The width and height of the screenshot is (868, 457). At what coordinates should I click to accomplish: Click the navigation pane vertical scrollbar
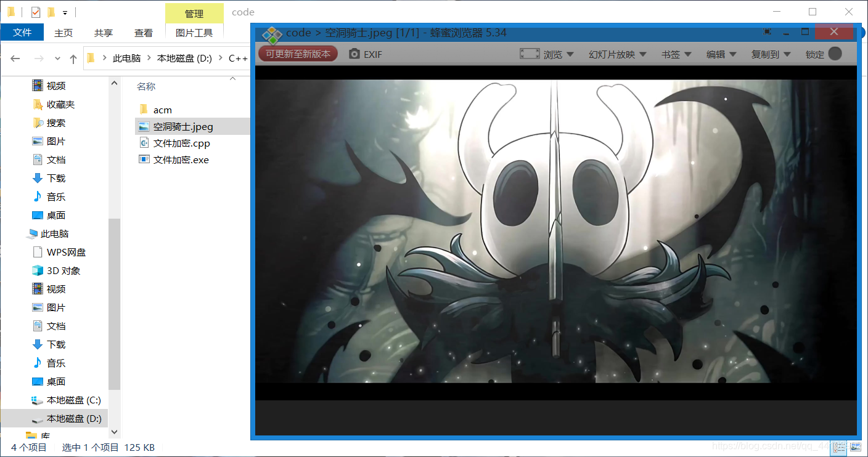click(x=114, y=304)
